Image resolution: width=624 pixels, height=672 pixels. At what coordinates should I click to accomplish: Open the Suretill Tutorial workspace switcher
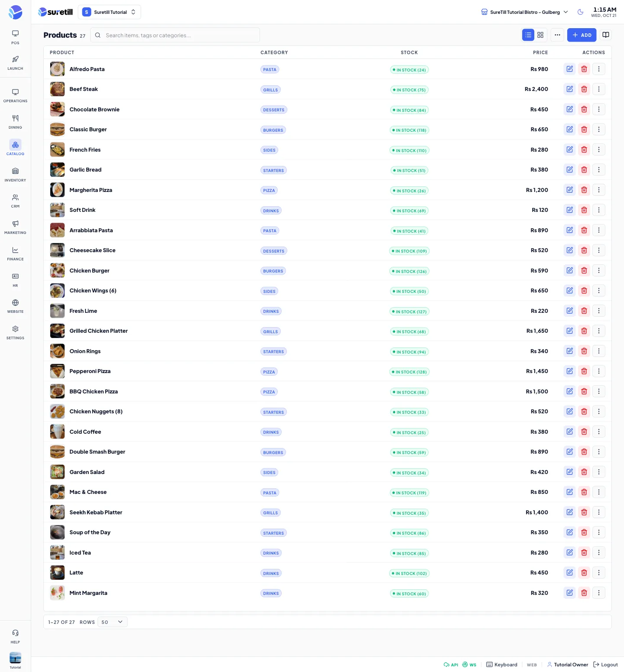[x=109, y=12]
